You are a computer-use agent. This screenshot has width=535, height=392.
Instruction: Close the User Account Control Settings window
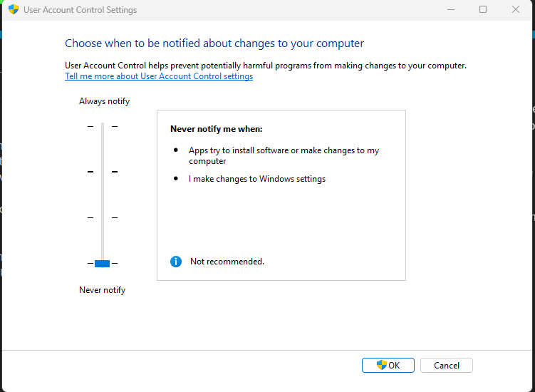pyautogui.click(x=516, y=10)
